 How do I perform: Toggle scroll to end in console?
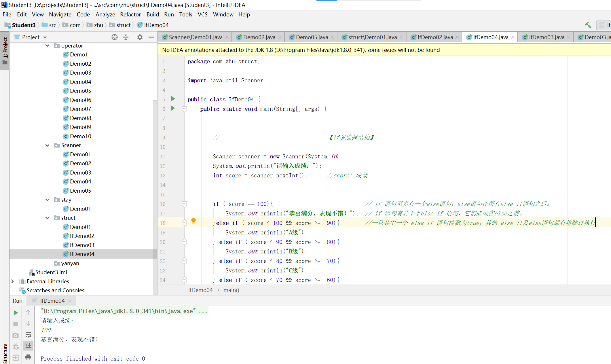click(28, 346)
